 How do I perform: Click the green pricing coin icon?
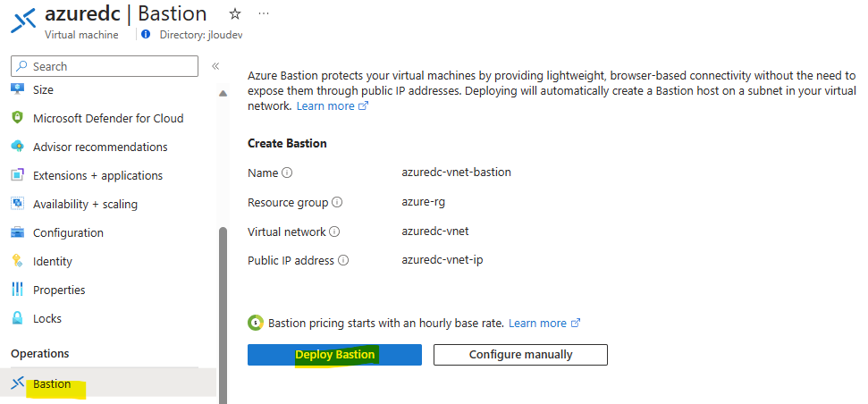(x=255, y=324)
